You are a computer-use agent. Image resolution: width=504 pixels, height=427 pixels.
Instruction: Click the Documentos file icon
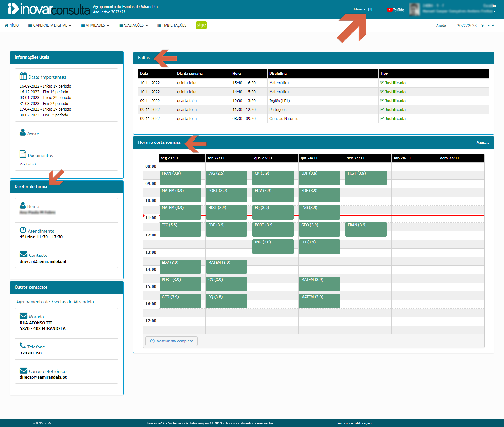23,154
